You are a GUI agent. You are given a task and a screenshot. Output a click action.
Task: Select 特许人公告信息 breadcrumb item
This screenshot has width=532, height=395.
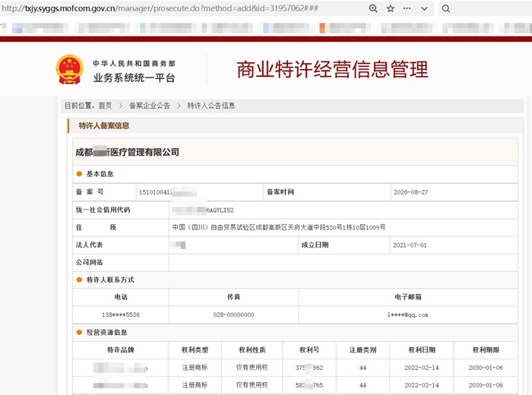point(211,106)
